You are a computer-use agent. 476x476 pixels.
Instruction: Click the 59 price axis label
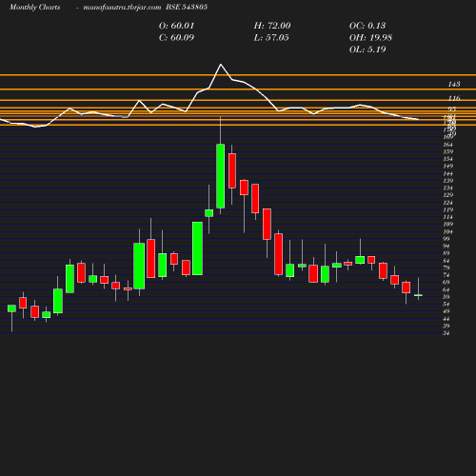tap(446, 297)
